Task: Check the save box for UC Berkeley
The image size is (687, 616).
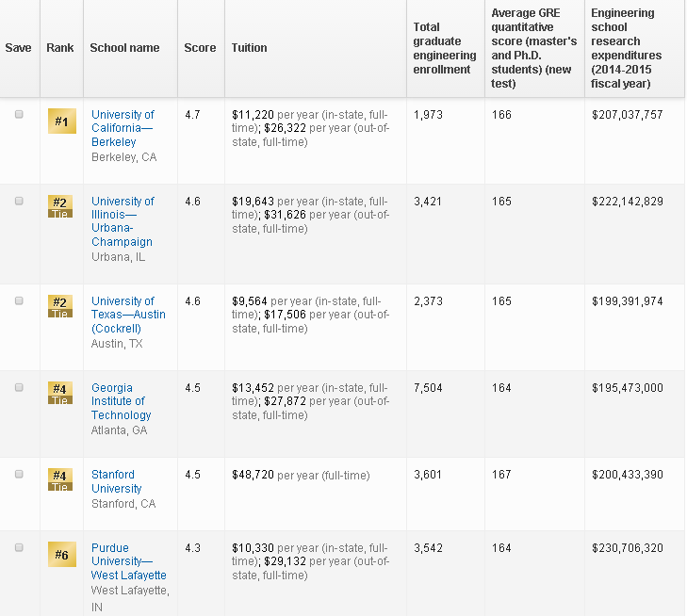Action: pos(19,114)
